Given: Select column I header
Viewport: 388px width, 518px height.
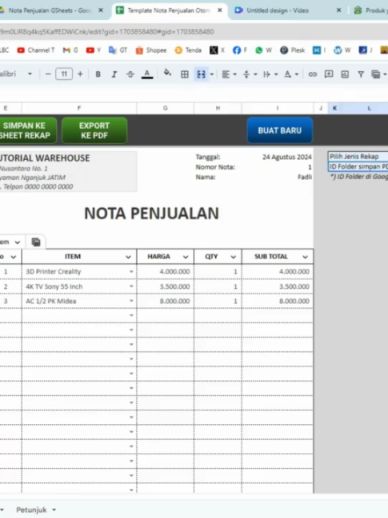Looking at the screenshot, I should point(277,108).
